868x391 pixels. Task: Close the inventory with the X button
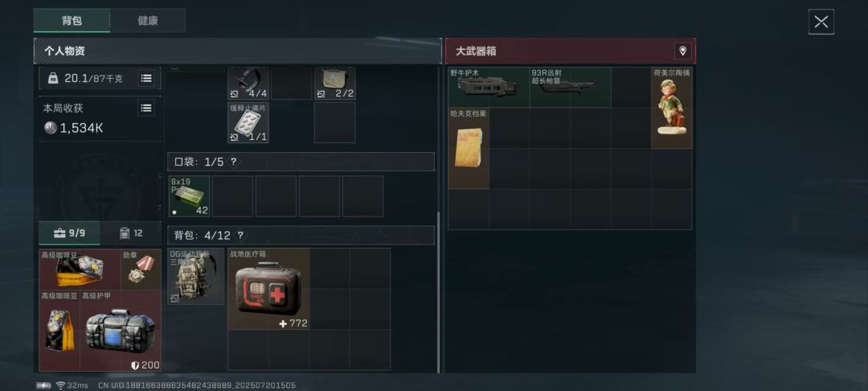[821, 22]
